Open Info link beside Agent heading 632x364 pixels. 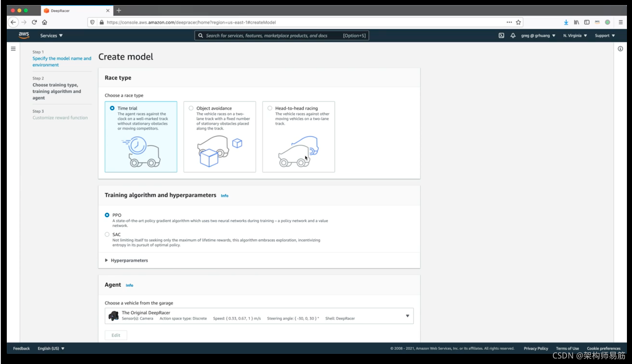point(129,285)
